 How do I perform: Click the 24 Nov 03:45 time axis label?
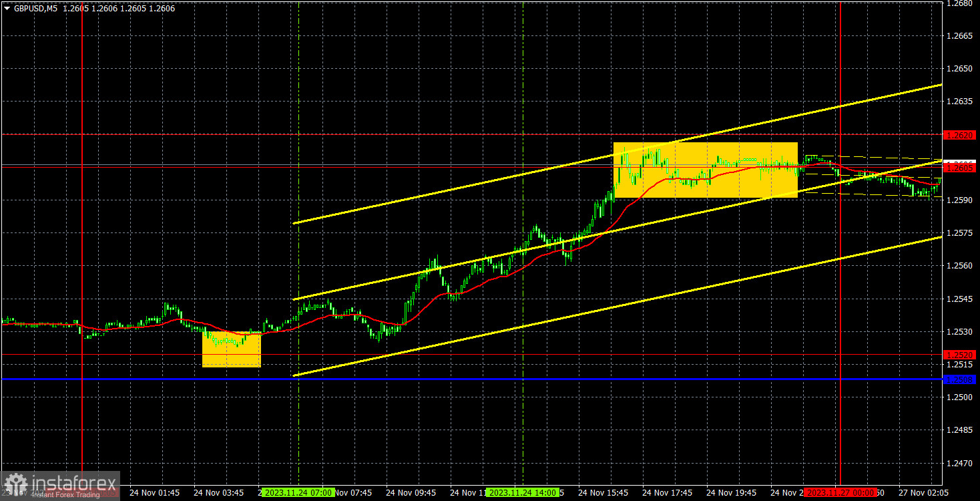coord(218,492)
